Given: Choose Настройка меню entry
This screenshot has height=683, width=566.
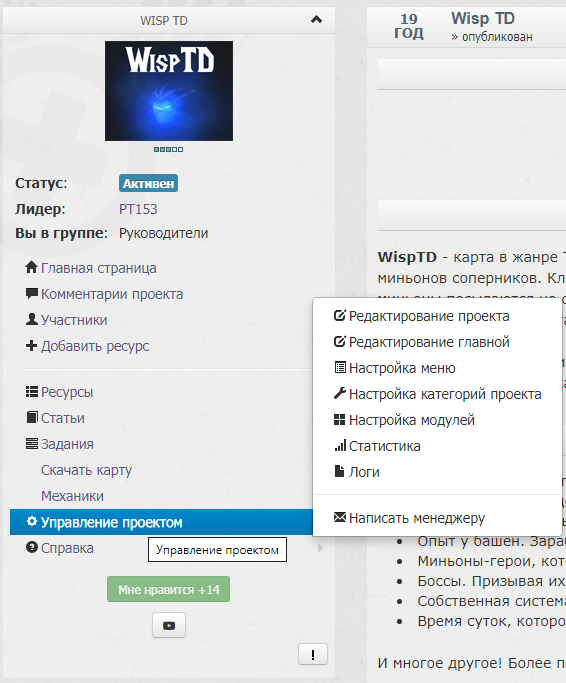Looking at the screenshot, I should pos(402,369).
